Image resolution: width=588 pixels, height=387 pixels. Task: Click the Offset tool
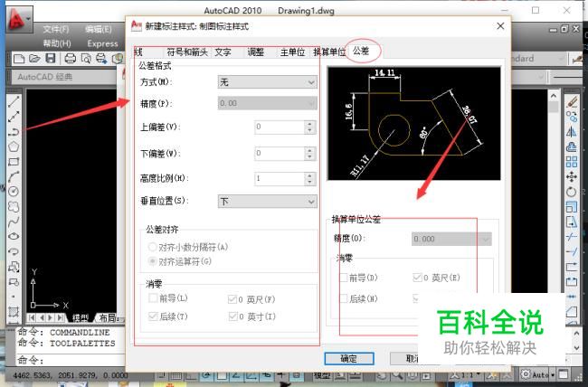[x=572, y=146]
